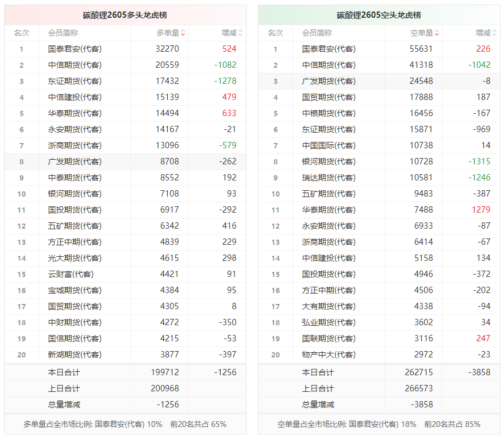Click the 多单量 column header
This screenshot has width=504, height=439.
click(x=168, y=33)
